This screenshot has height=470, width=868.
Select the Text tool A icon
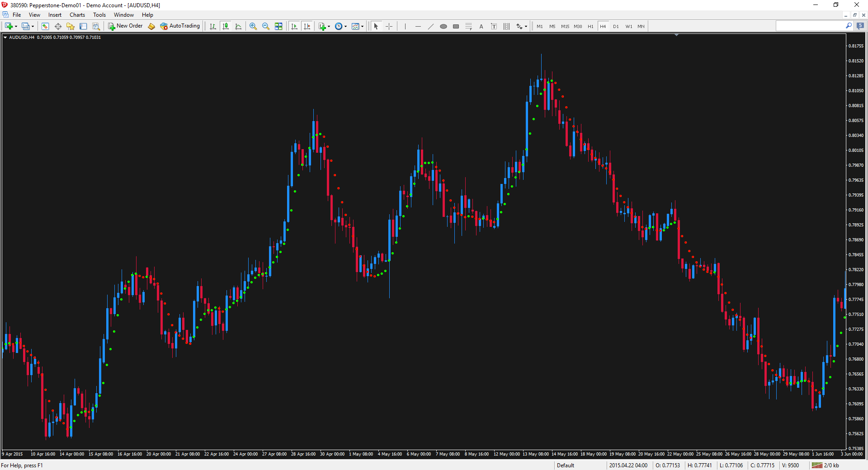[481, 26]
